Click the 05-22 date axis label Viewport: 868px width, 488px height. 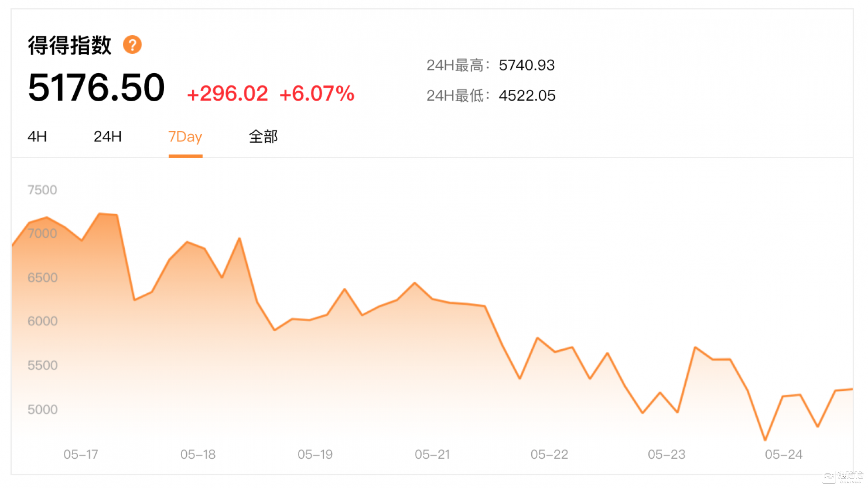coord(549,454)
